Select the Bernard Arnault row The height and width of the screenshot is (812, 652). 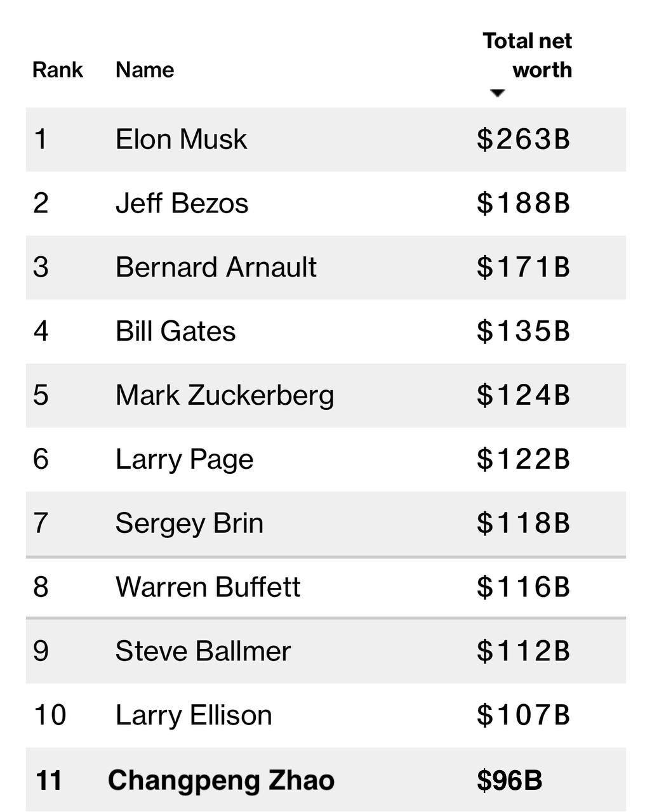pyautogui.click(x=326, y=267)
